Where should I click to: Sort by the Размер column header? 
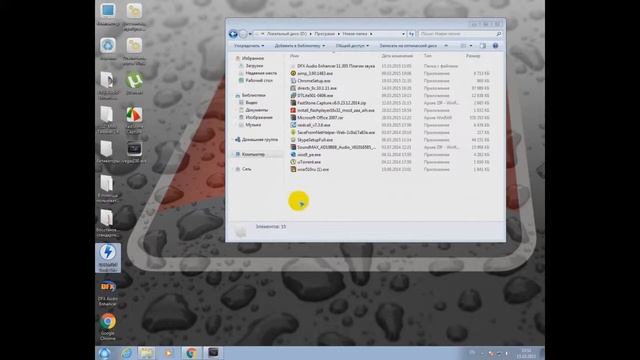click(x=473, y=56)
